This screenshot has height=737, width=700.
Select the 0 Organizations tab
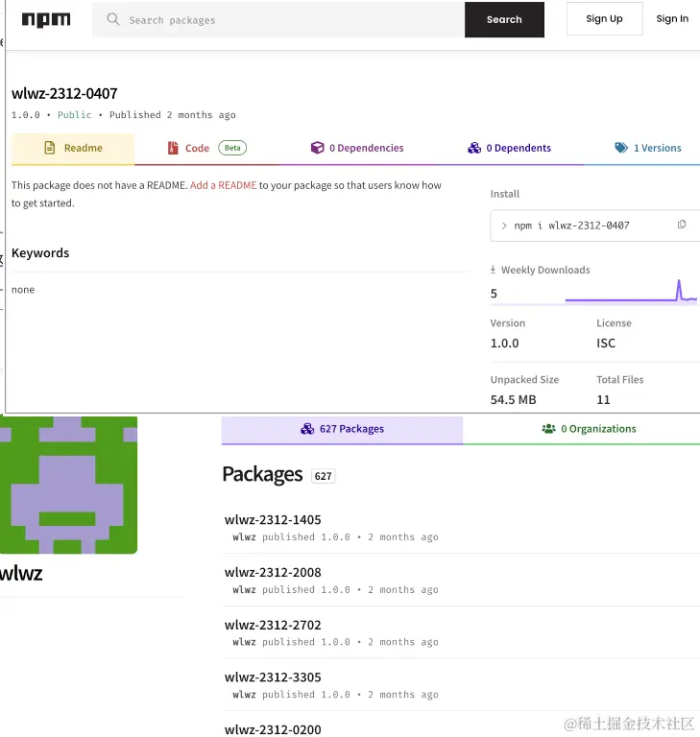pyautogui.click(x=582, y=429)
